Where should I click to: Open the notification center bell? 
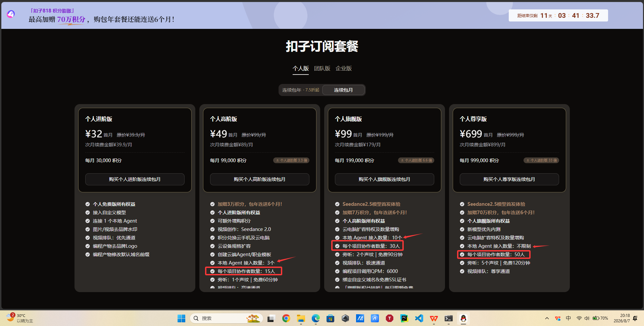[635, 318]
